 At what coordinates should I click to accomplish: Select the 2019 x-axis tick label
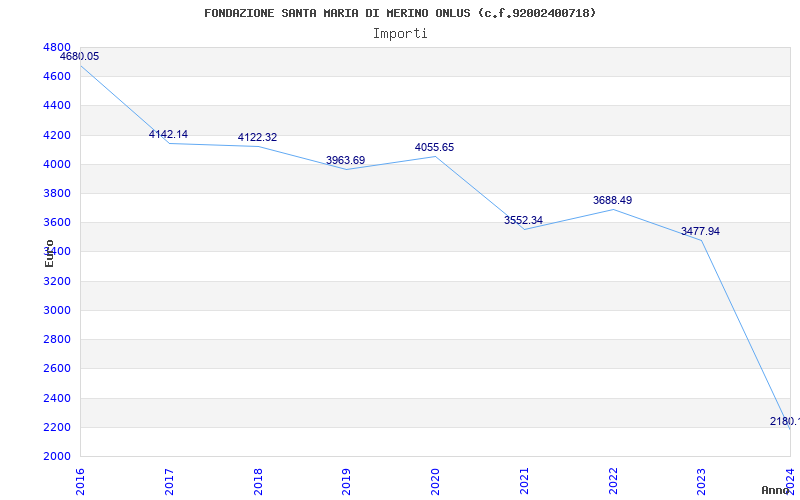[x=346, y=481]
